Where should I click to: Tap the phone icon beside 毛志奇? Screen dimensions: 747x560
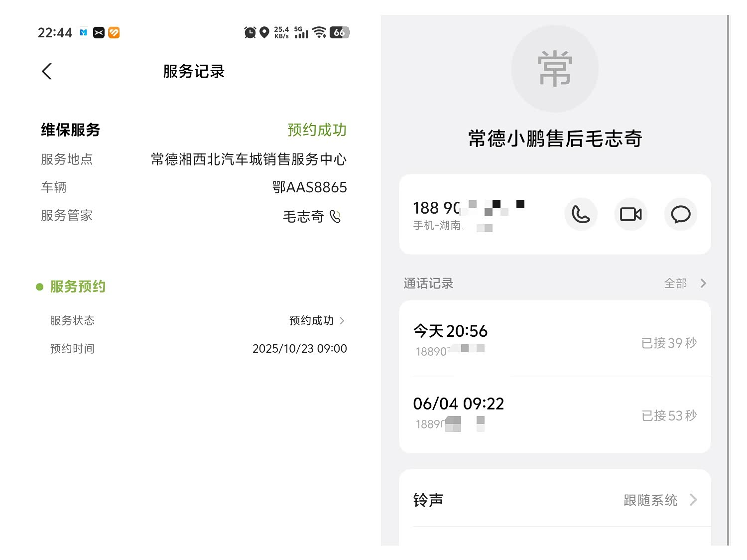[335, 217]
